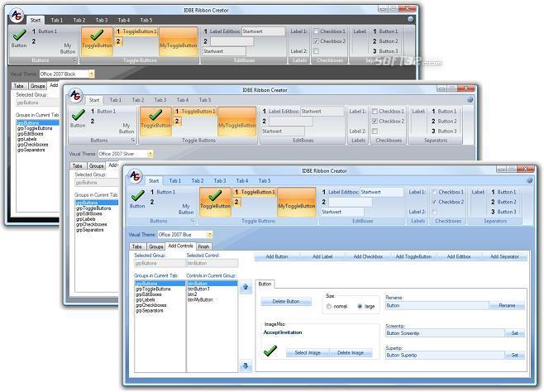This screenshot has height=392, width=544.
Task: Click Button 3 in blue window Separators group
Action: tap(503, 212)
